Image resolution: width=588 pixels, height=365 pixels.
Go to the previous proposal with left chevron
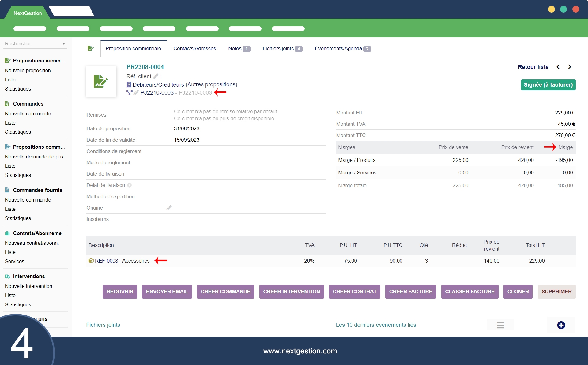coord(558,67)
